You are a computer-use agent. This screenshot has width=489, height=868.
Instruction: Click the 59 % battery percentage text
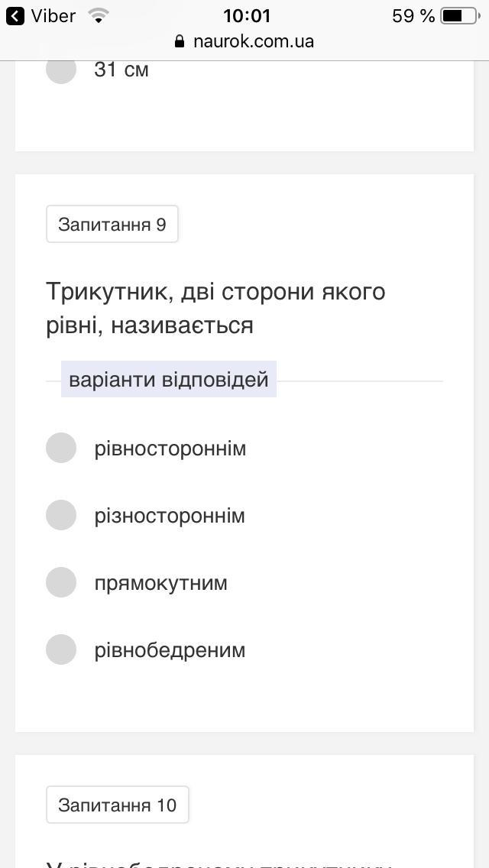[x=413, y=15]
